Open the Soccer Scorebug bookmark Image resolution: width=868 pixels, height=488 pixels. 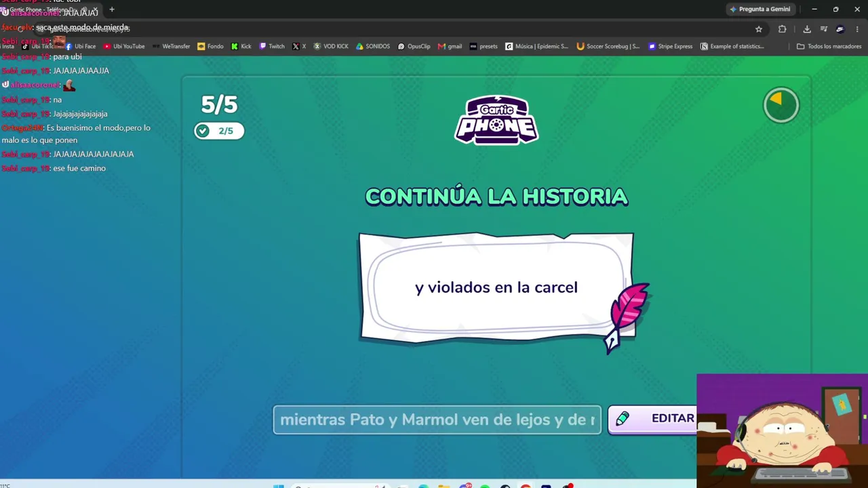pyautogui.click(x=608, y=47)
